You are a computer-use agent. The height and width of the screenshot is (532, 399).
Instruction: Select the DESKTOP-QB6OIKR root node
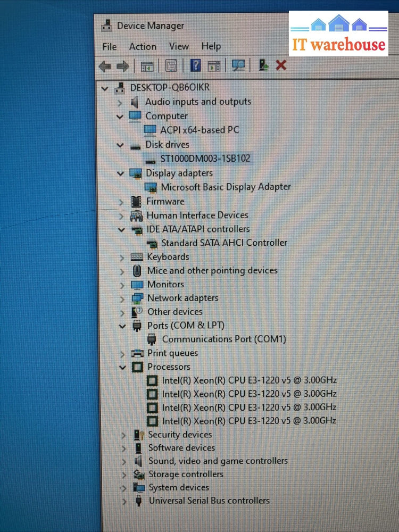coord(170,88)
